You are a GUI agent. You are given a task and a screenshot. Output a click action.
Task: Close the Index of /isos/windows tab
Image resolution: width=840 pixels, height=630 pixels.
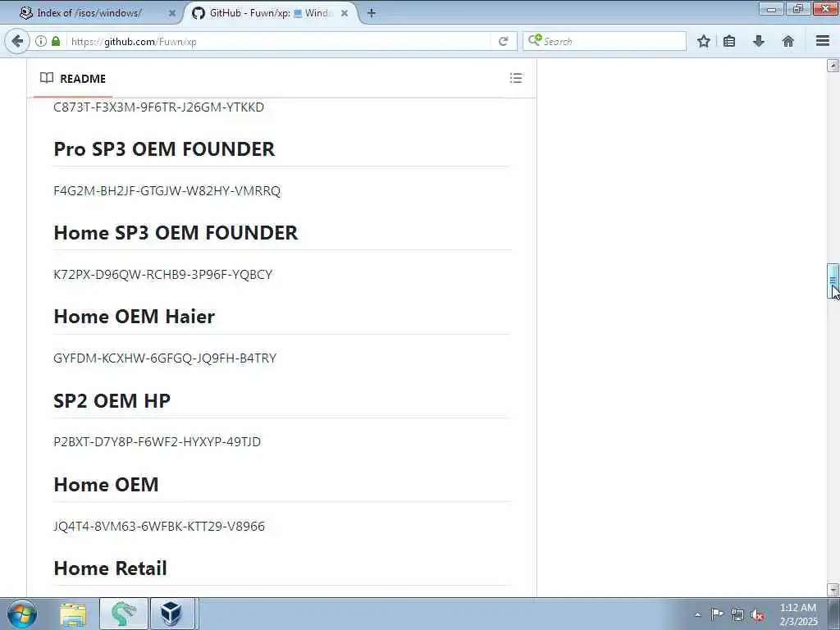point(172,13)
